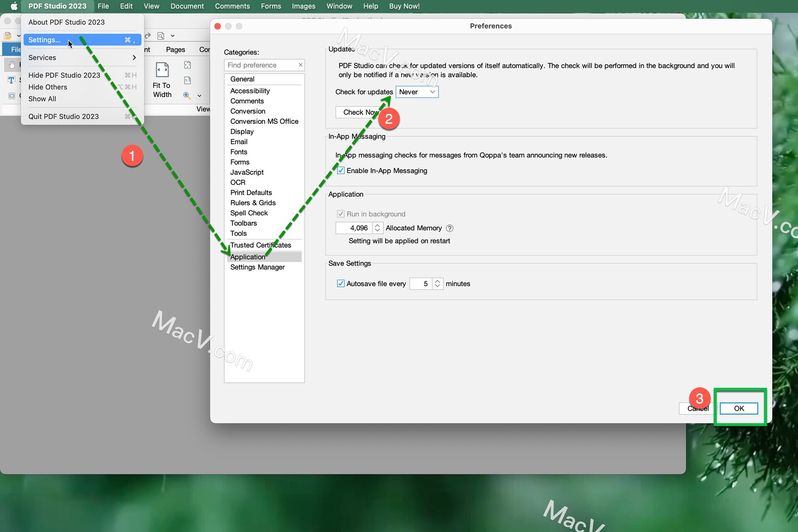Select the Settings Manager category
Image resolution: width=798 pixels, height=532 pixels.
(264, 267)
